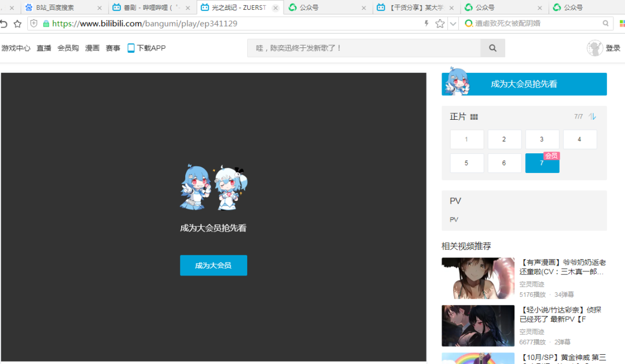Click the 22/33 mascot image in player
Viewport: 625px width, 364px height.
pyautogui.click(x=213, y=187)
